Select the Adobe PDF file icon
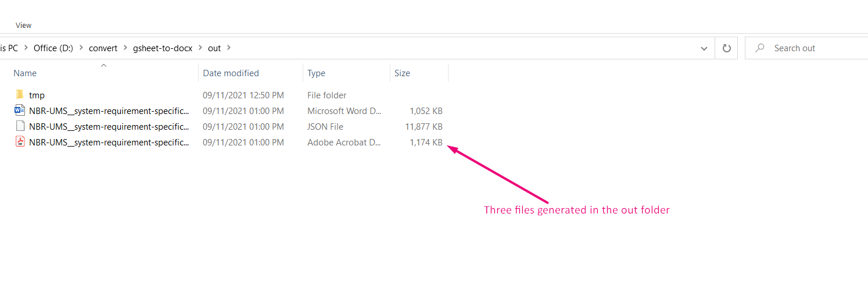 [20, 142]
